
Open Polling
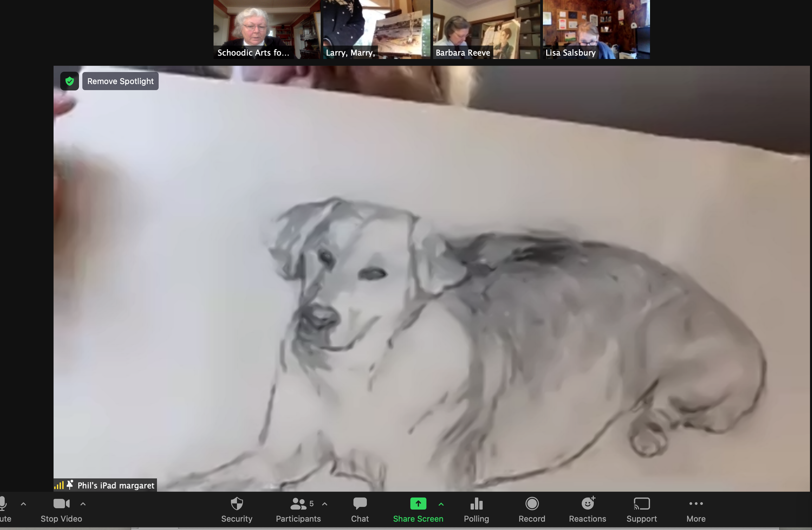[x=476, y=510]
